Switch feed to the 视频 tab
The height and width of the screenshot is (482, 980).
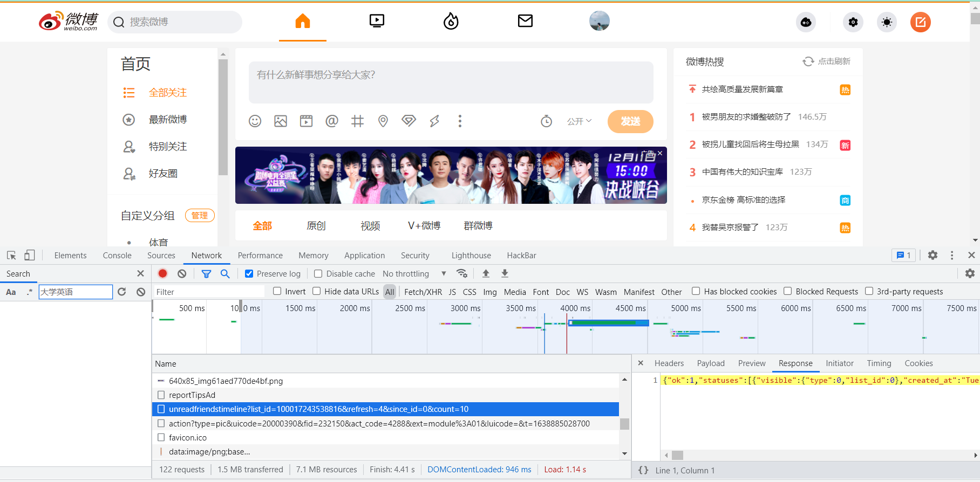tap(370, 226)
